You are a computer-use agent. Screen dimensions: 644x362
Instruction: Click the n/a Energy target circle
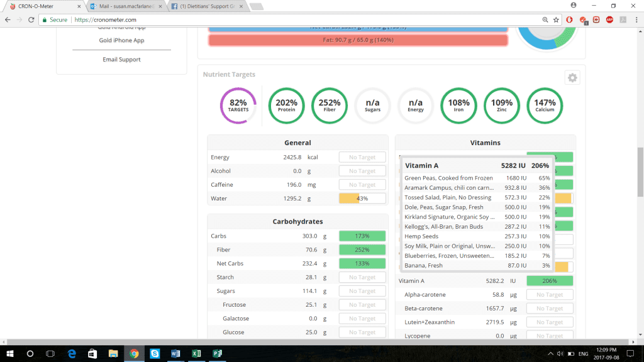coord(416,106)
